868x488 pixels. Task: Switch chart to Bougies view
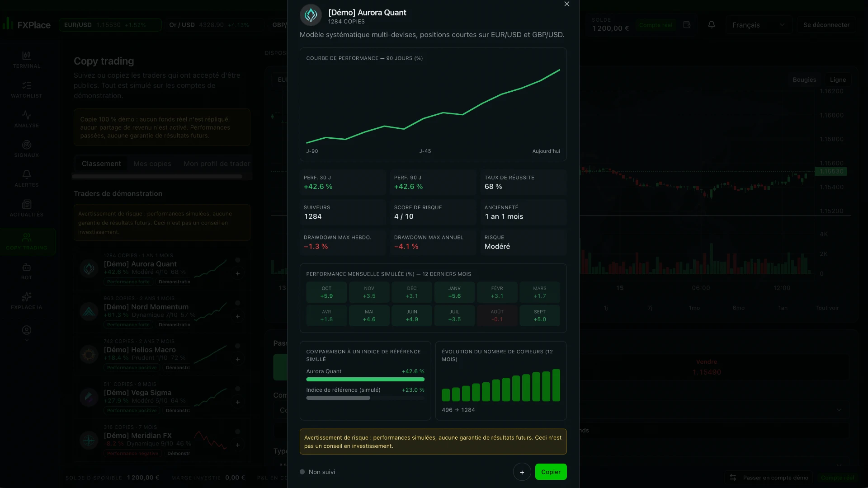click(x=804, y=80)
